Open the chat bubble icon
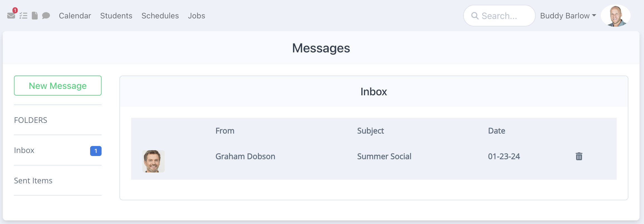Viewport: 644px width, 224px height. point(46,16)
